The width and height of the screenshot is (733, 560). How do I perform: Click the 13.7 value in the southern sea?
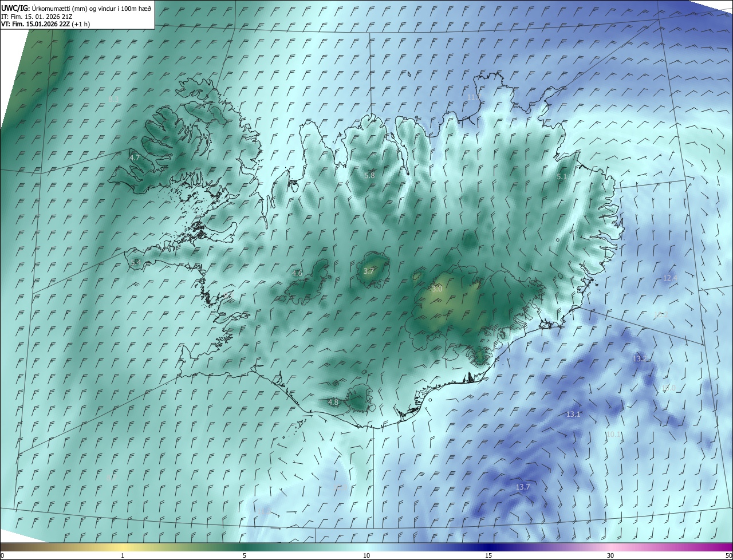click(523, 487)
